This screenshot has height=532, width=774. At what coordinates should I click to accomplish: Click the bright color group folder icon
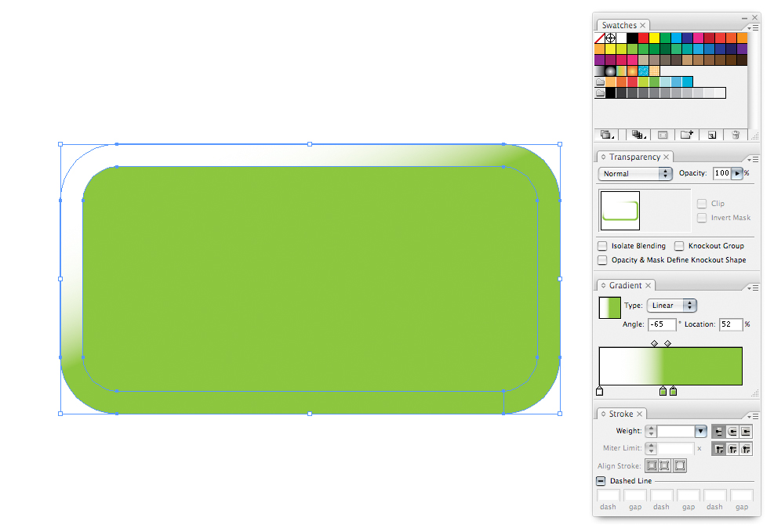point(600,81)
